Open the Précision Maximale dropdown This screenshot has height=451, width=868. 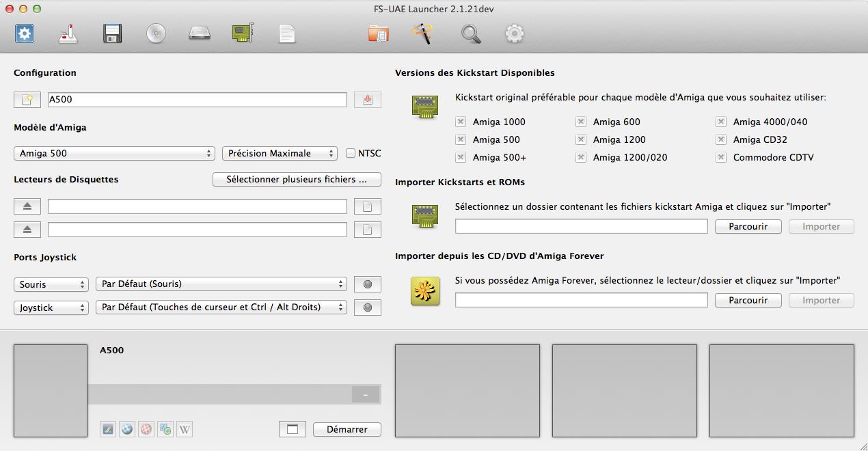coord(280,154)
